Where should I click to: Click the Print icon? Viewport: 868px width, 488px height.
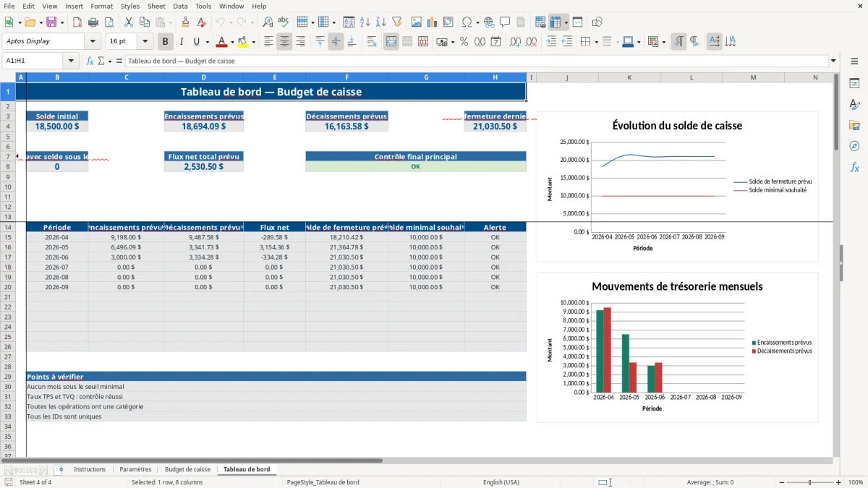coord(93,22)
